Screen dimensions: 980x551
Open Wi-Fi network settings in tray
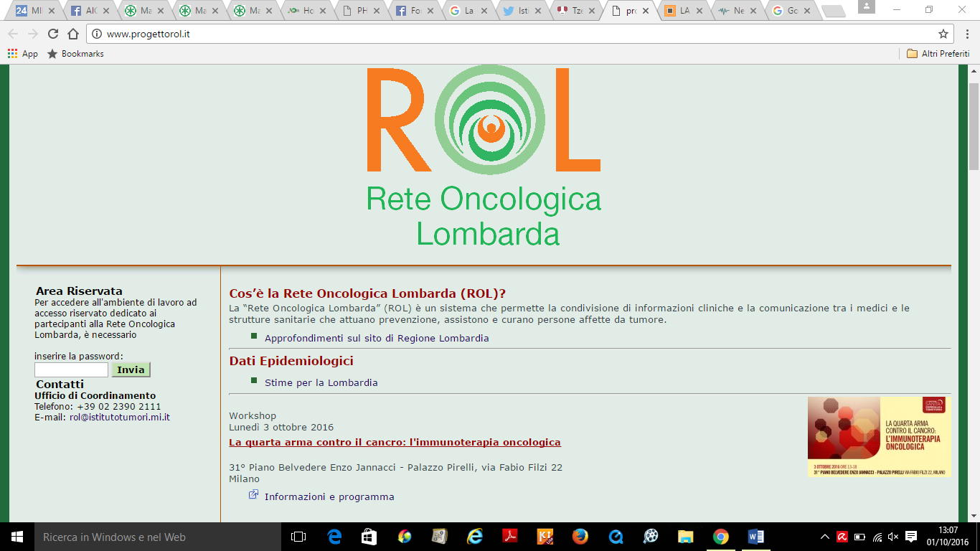click(x=877, y=537)
